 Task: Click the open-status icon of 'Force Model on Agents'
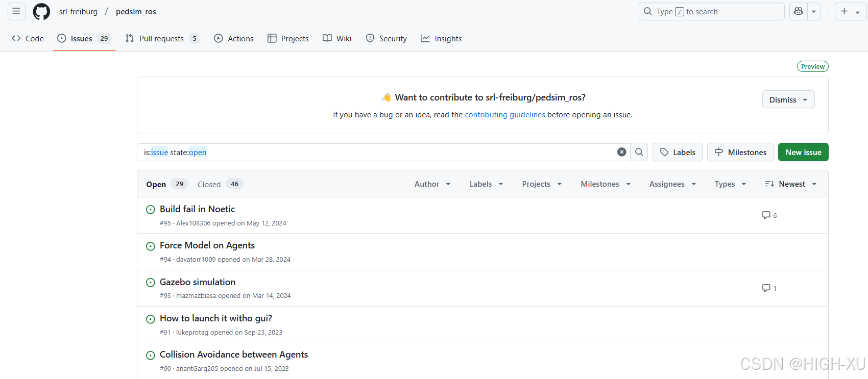pyautogui.click(x=151, y=246)
